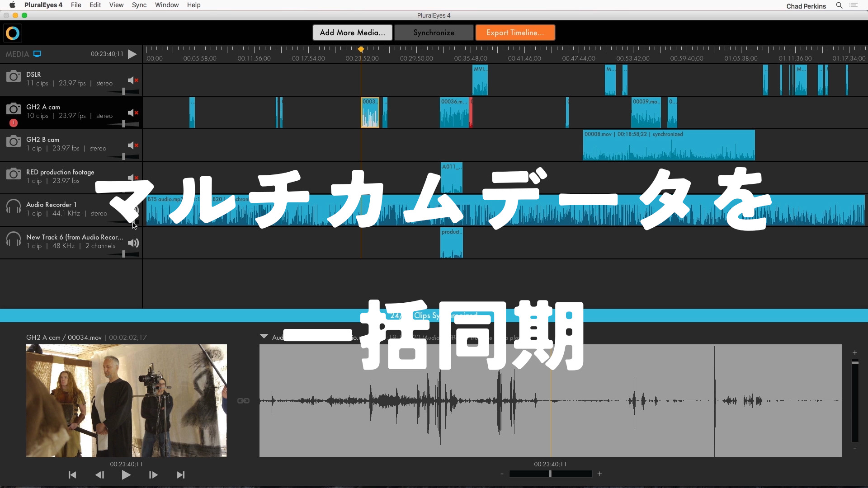This screenshot has width=868, height=488.
Task: Click the red drift clip on GH2 A cam
Action: 471,113
